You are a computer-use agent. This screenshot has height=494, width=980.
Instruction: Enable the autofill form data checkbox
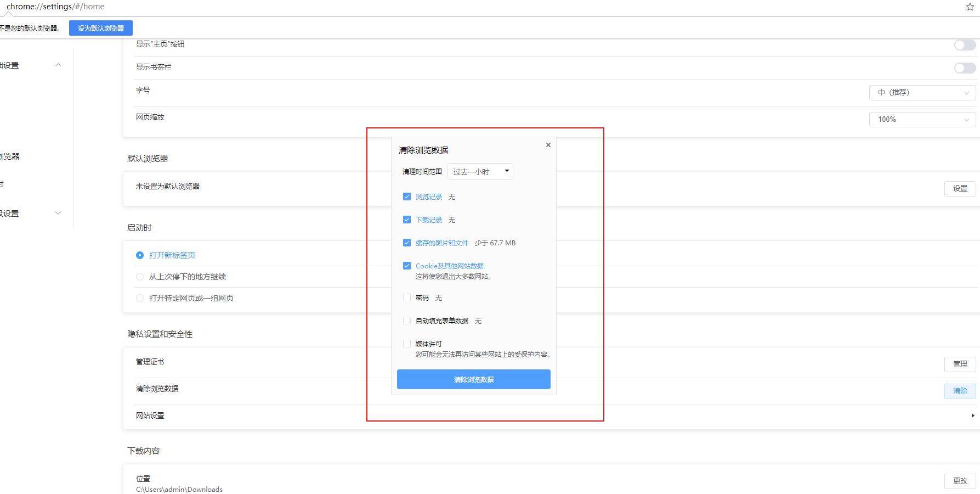pyautogui.click(x=407, y=321)
